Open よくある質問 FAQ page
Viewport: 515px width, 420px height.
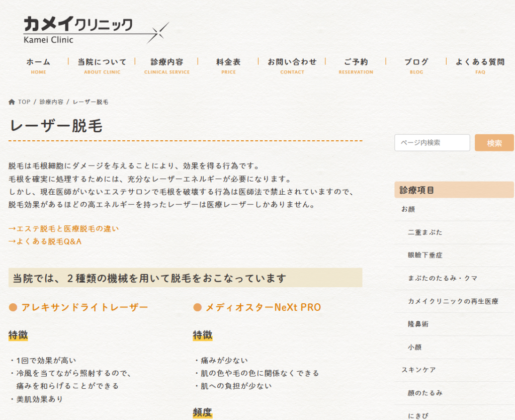click(480, 65)
